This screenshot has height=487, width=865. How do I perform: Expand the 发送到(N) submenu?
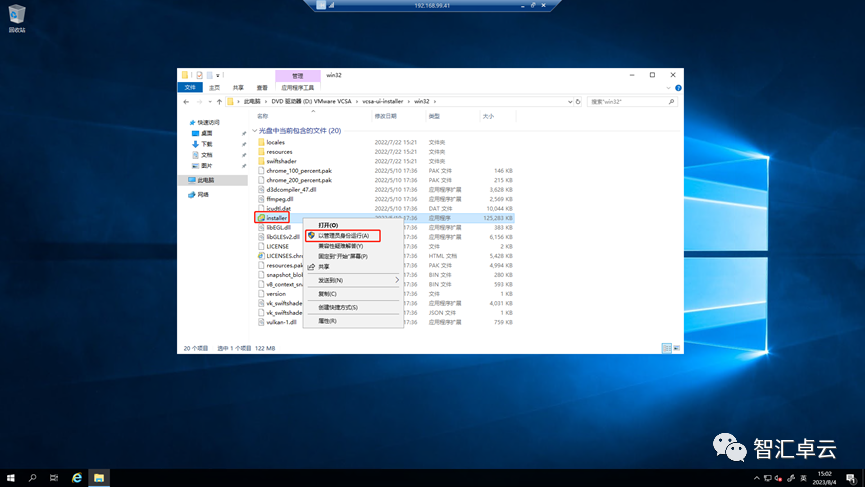(x=353, y=280)
